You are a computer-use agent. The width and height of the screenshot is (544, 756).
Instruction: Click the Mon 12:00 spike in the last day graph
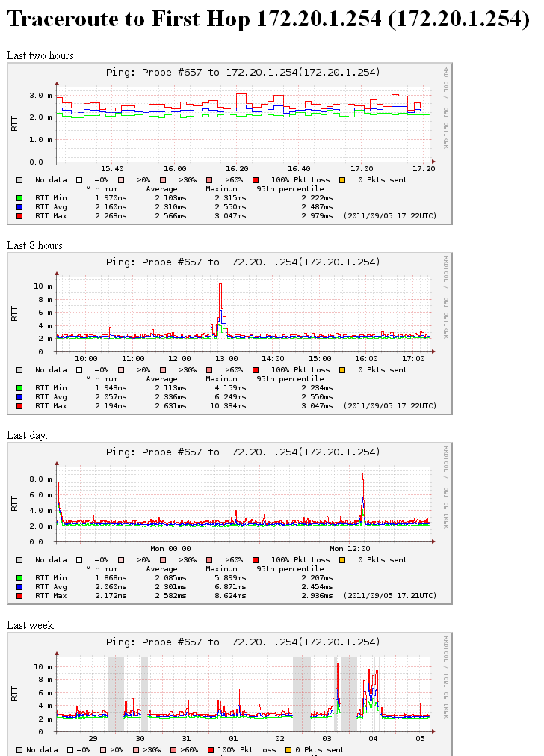(362, 486)
